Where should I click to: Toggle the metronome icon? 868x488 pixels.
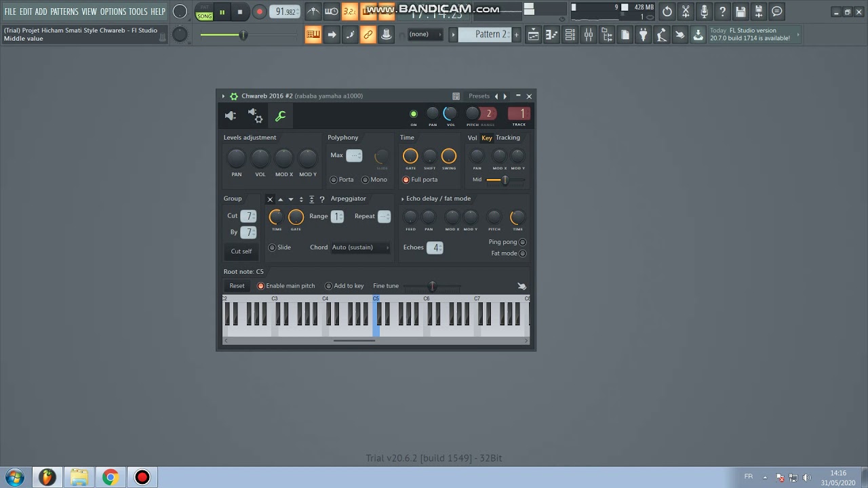(313, 12)
